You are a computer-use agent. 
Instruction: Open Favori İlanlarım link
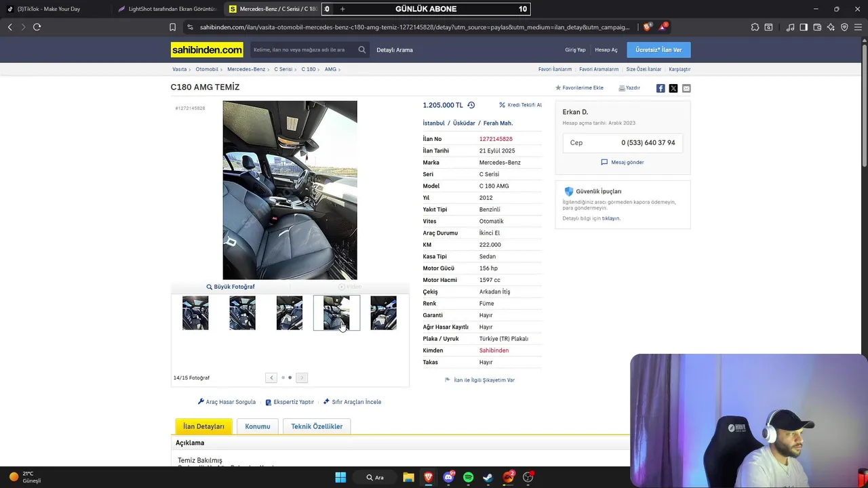point(555,69)
